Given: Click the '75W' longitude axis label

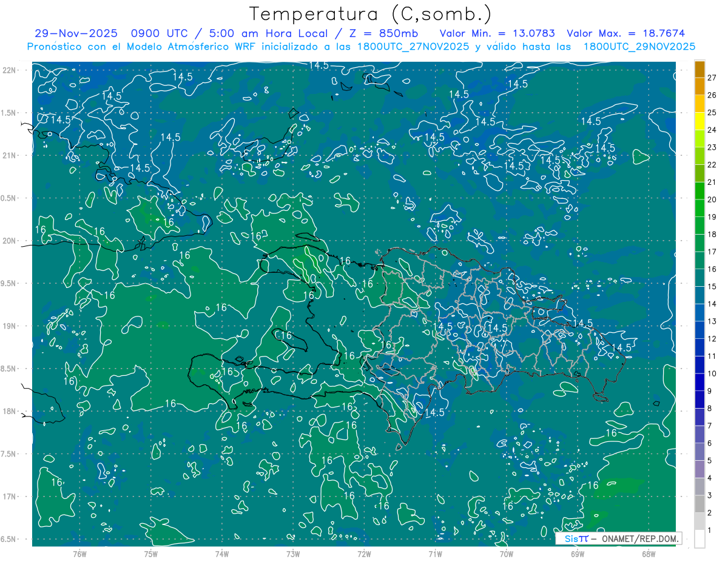Looking at the screenshot, I should [x=150, y=554].
